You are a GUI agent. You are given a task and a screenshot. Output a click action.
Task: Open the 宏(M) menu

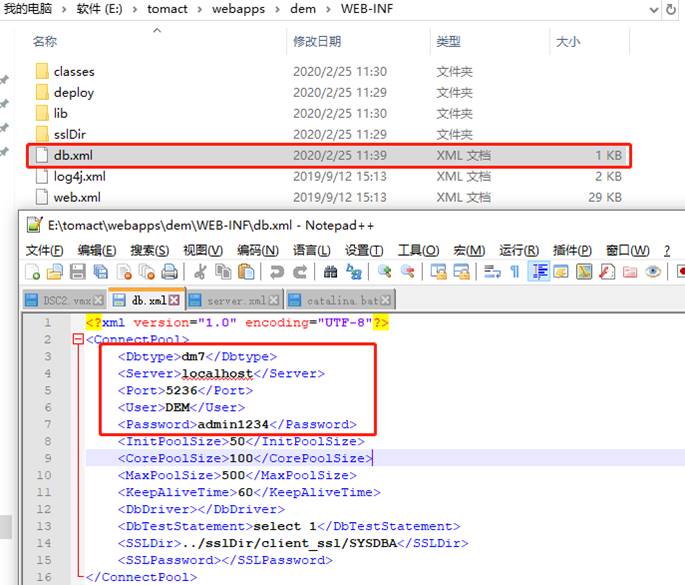(469, 250)
